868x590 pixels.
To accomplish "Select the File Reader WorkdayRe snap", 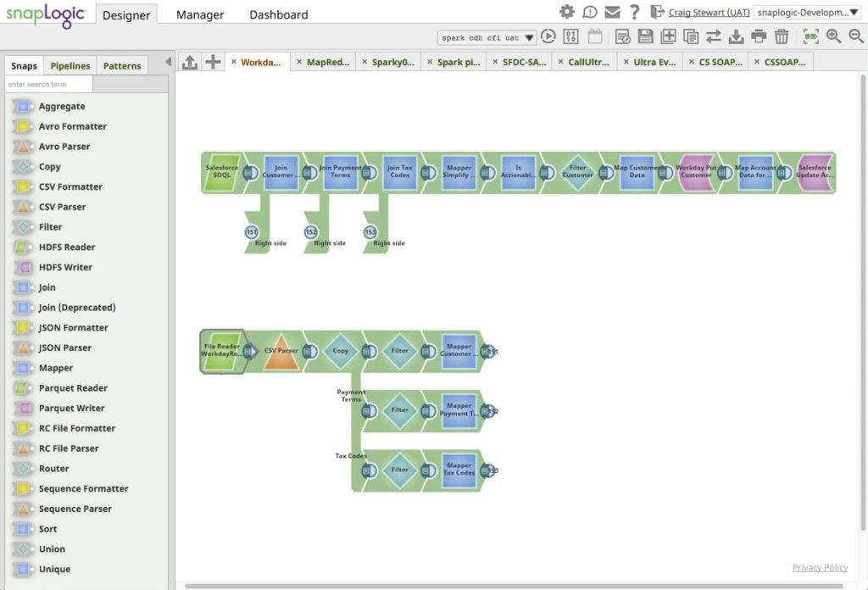I will click(222, 351).
